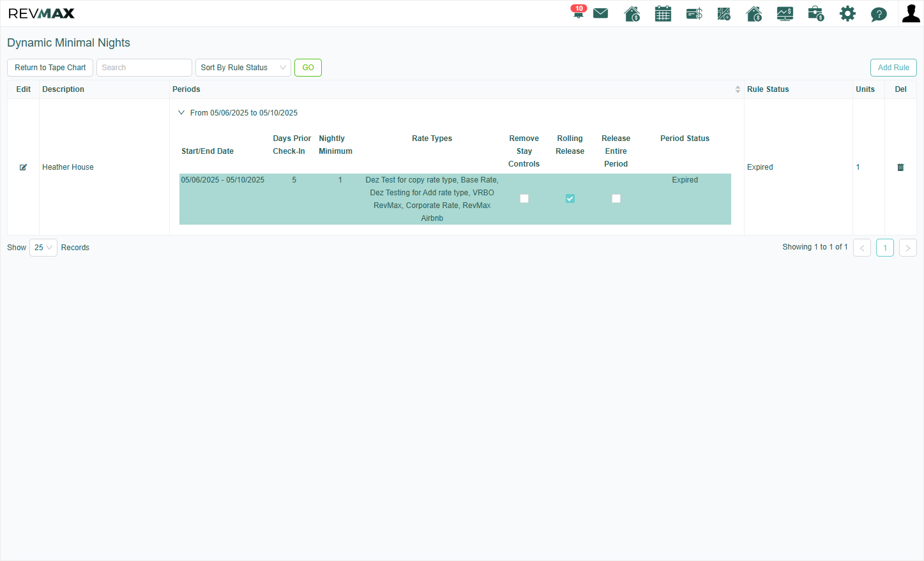Open the settings gear icon

[x=847, y=13]
